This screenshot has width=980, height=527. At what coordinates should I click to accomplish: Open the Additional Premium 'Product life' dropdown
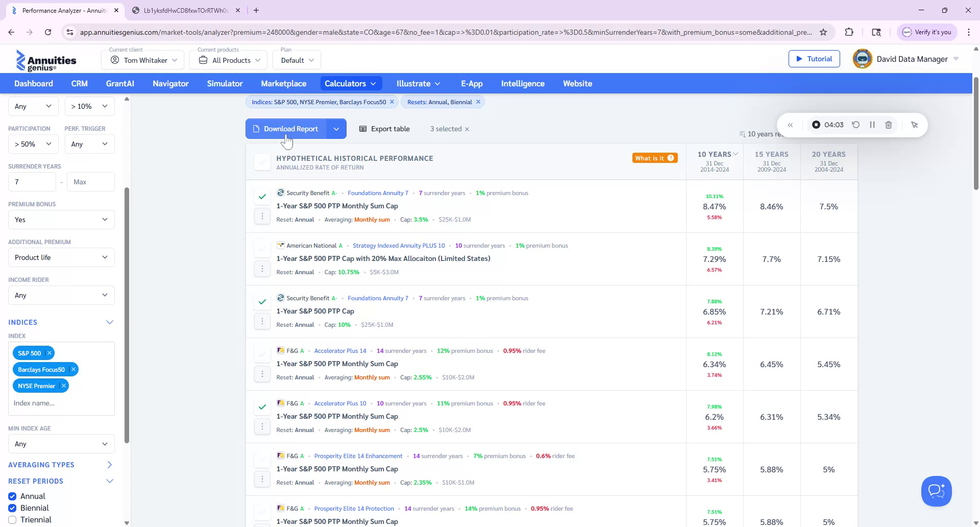click(61, 257)
